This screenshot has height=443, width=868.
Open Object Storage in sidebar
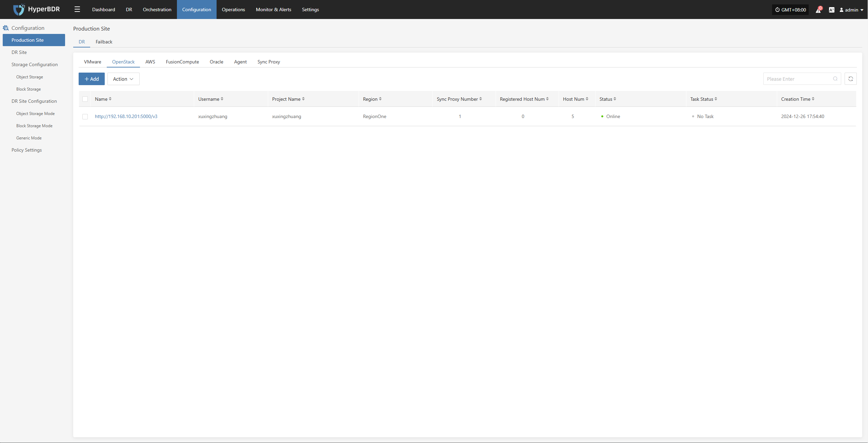[x=29, y=77]
